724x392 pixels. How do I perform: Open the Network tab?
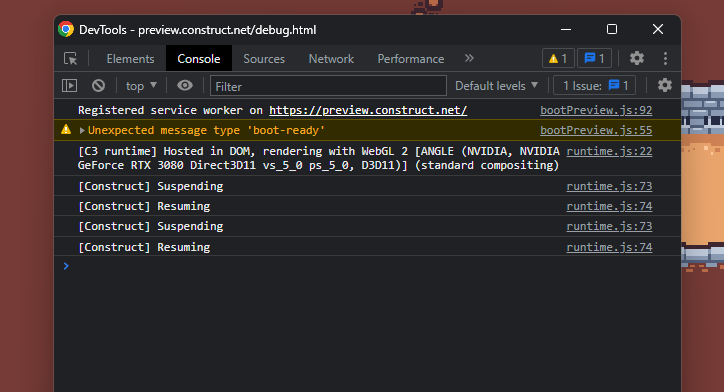(331, 59)
